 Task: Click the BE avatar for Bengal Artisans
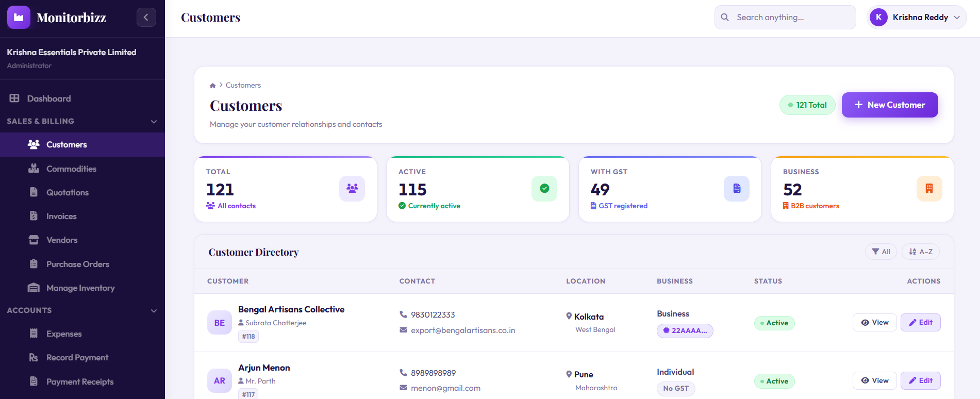(220, 323)
